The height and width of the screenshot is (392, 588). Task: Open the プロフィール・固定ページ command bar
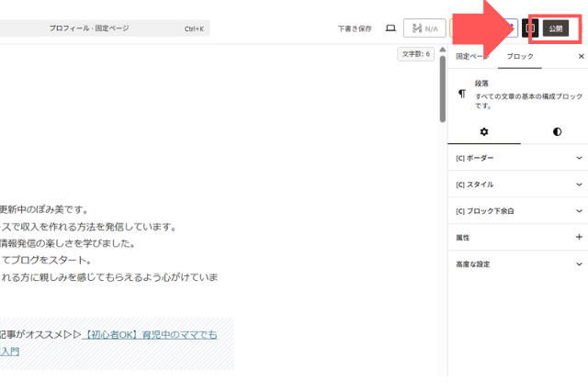(x=103, y=28)
